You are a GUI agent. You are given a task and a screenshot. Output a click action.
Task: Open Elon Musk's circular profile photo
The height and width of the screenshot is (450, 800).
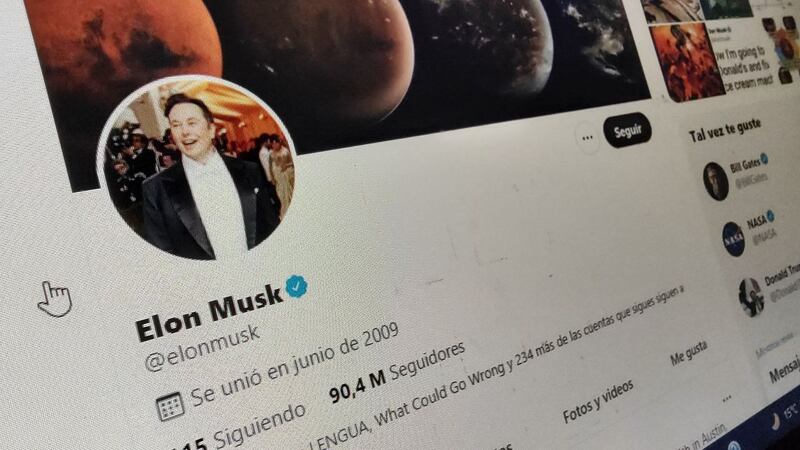[x=196, y=168]
